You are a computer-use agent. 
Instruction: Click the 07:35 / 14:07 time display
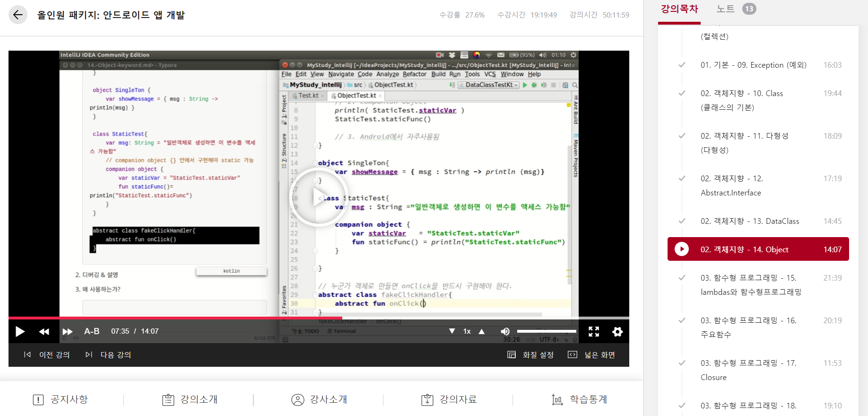point(135,331)
